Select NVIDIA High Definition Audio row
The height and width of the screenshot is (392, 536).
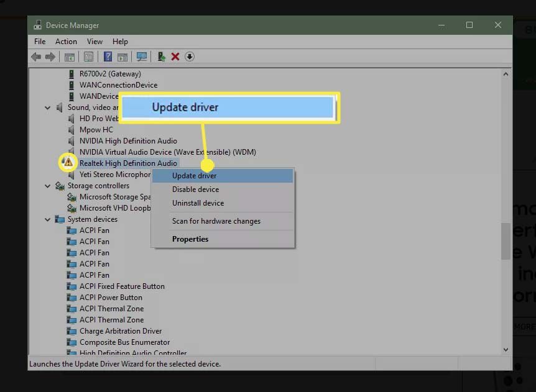pyautogui.click(x=128, y=141)
